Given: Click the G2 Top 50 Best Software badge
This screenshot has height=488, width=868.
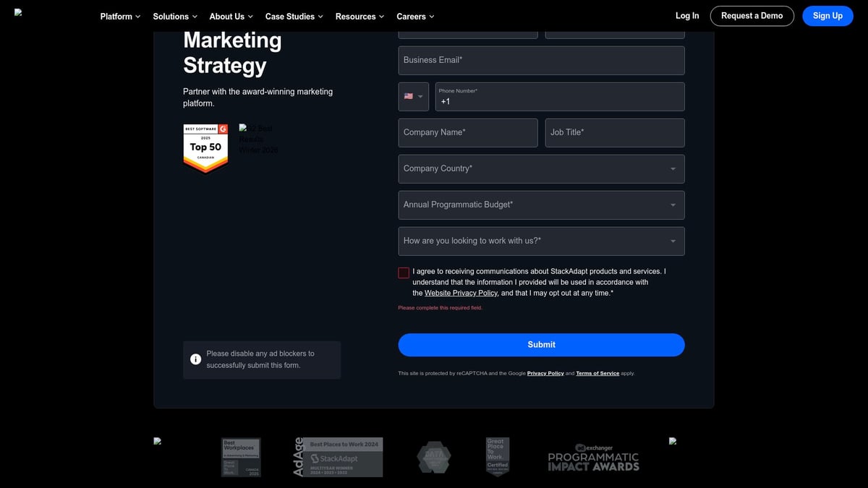Looking at the screenshot, I should [x=205, y=148].
